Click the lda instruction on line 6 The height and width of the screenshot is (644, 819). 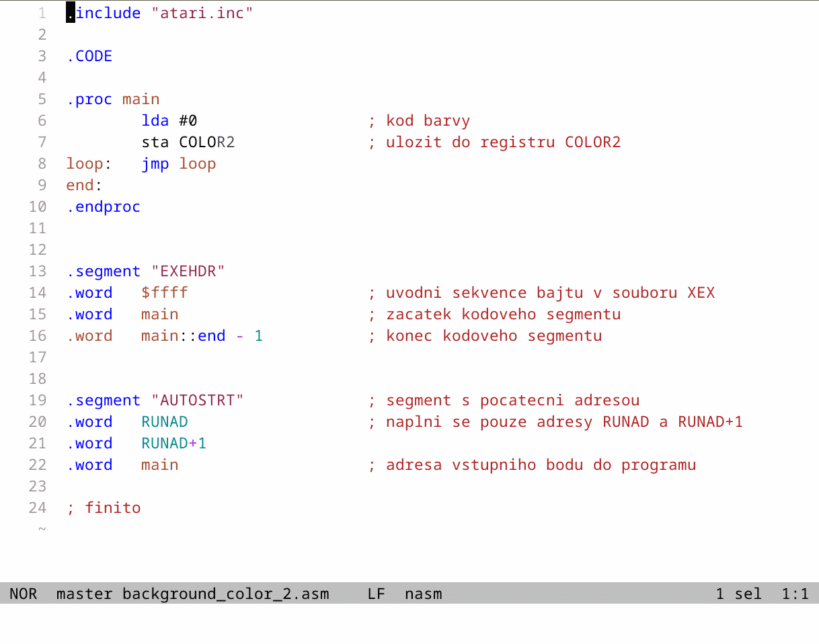click(x=155, y=120)
